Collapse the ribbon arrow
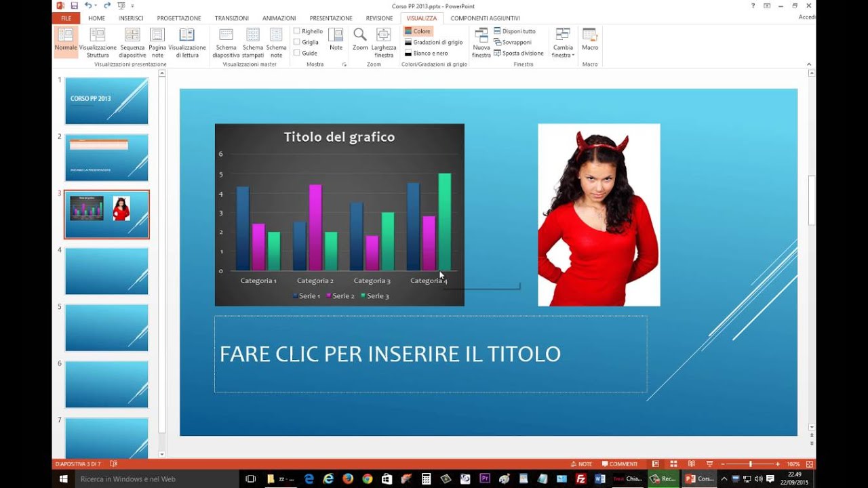Screen dimensions: 868x488 pos(809,64)
